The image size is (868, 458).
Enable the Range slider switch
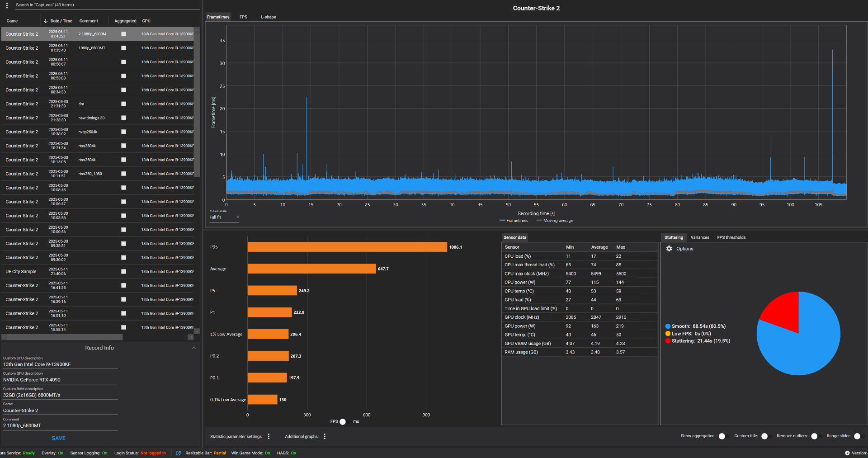point(859,436)
